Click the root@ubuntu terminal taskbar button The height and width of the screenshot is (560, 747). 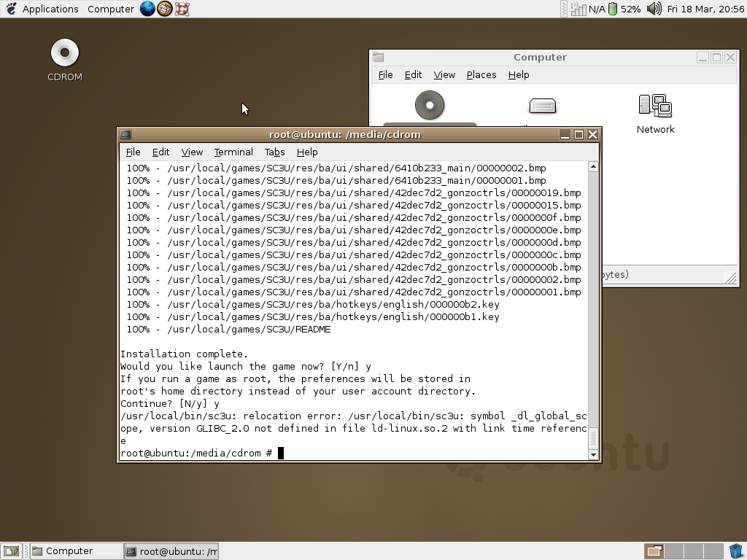click(171, 551)
